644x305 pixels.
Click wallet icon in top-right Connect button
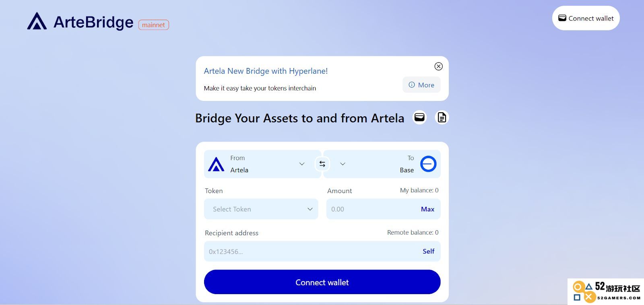[562, 18]
